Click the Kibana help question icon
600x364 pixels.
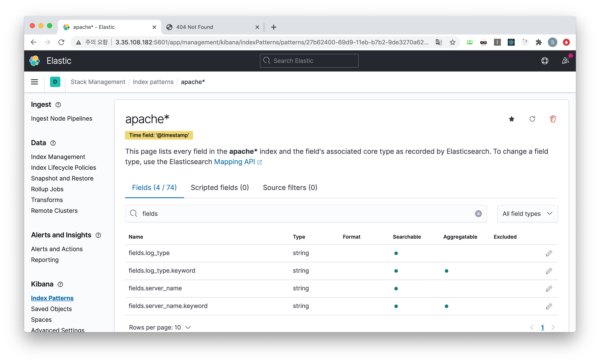pos(60,284)
